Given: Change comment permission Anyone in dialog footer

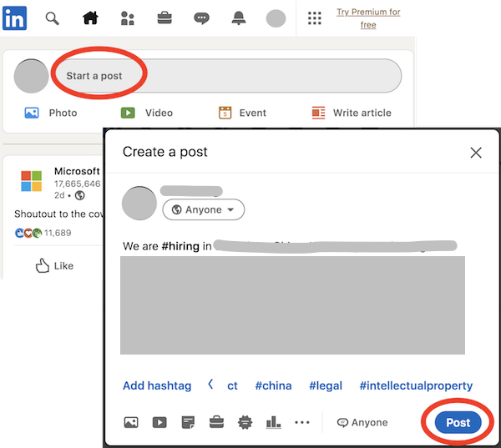Looking at the screenshot, I should pyautogui.click(x=362, y=422).
